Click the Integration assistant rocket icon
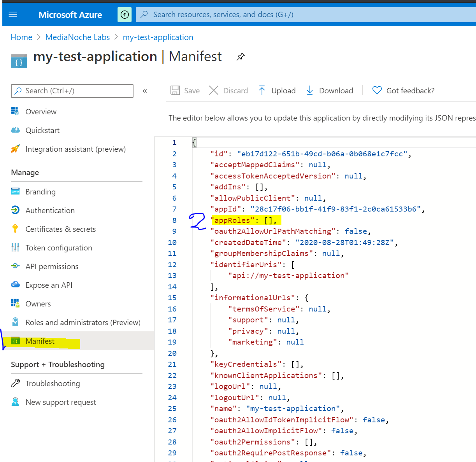Viewport: 476px width, 462px height. pyautogui.click(x=15, y=149)
